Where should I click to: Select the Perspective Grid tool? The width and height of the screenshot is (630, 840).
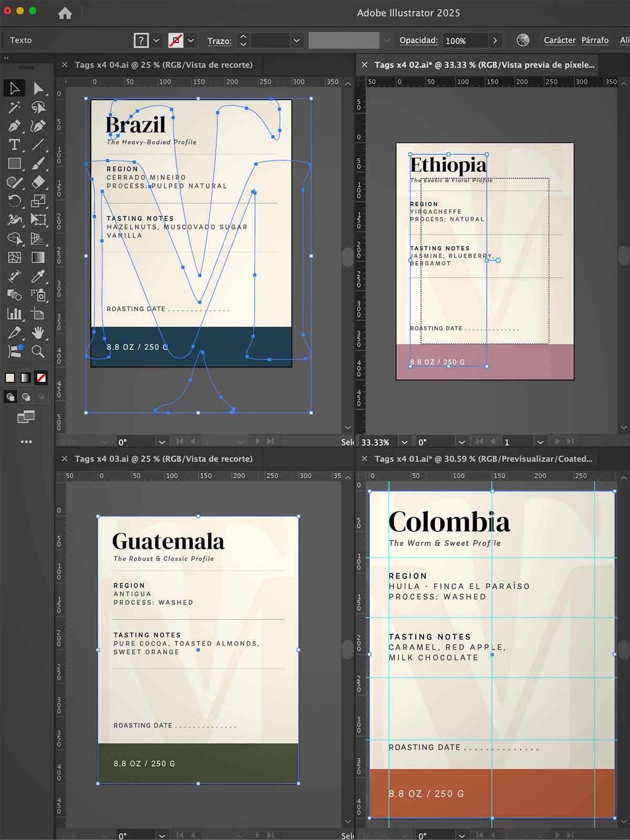[x=38, y=238]
